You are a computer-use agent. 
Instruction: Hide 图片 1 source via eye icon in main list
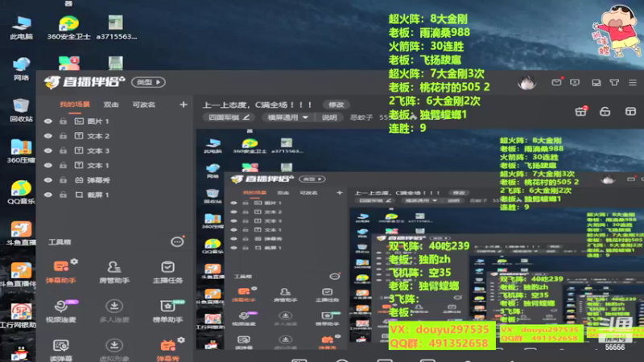[48, 121]
